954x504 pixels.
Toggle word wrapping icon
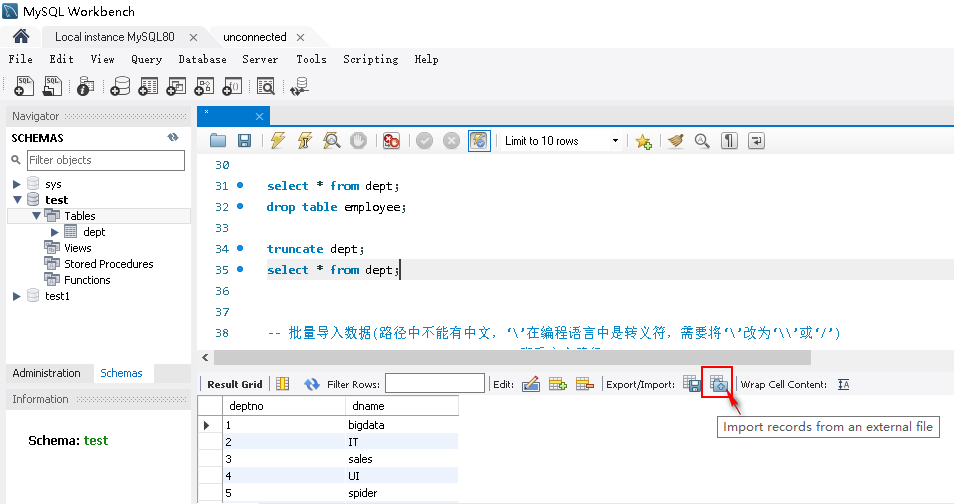756,141
